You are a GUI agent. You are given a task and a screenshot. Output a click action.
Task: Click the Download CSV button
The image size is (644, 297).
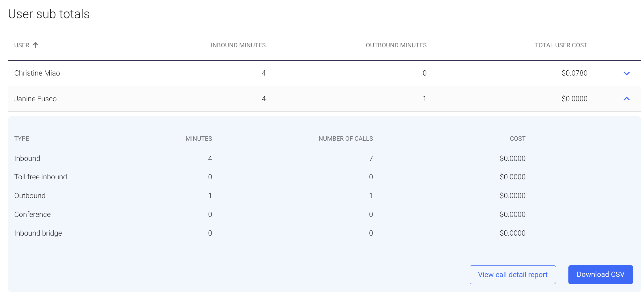coord(600,275)
